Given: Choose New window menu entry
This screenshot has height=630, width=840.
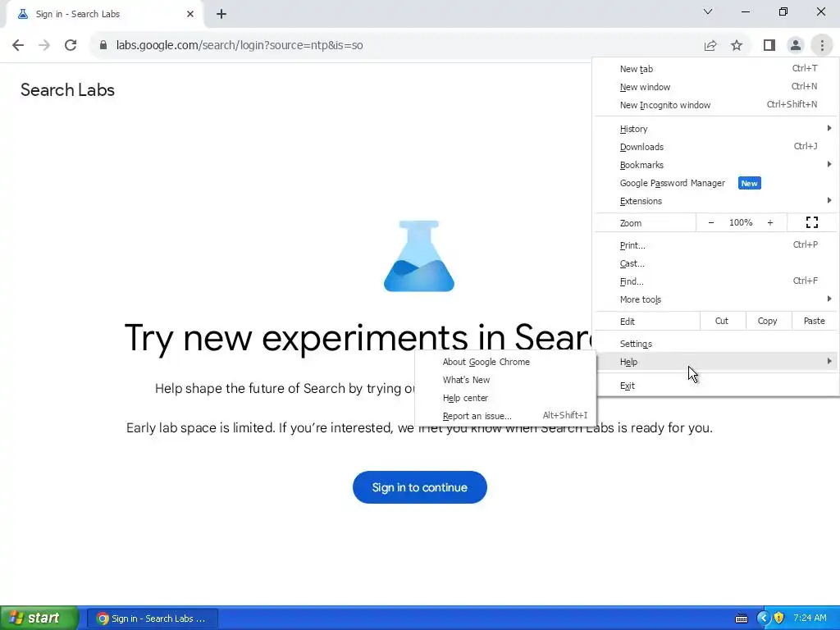Looking at the screenshot, I should (x=715, y=87).
